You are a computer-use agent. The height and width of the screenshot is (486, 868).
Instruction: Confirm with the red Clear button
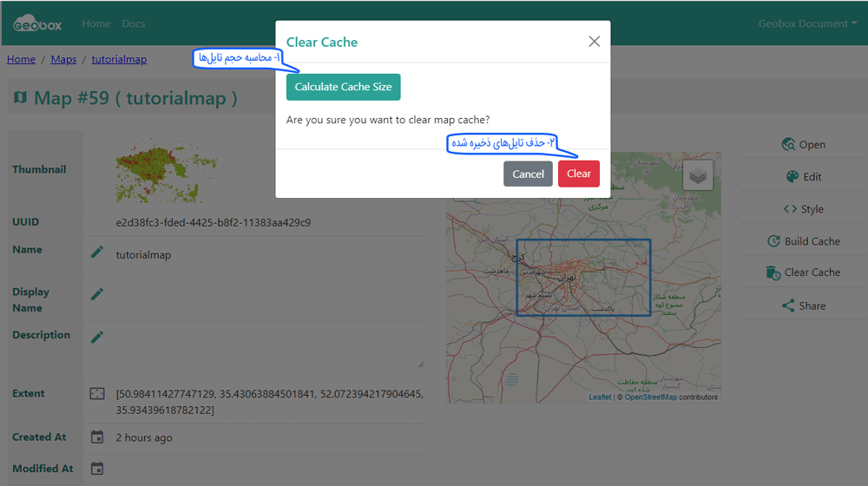[x=578, y=174]
